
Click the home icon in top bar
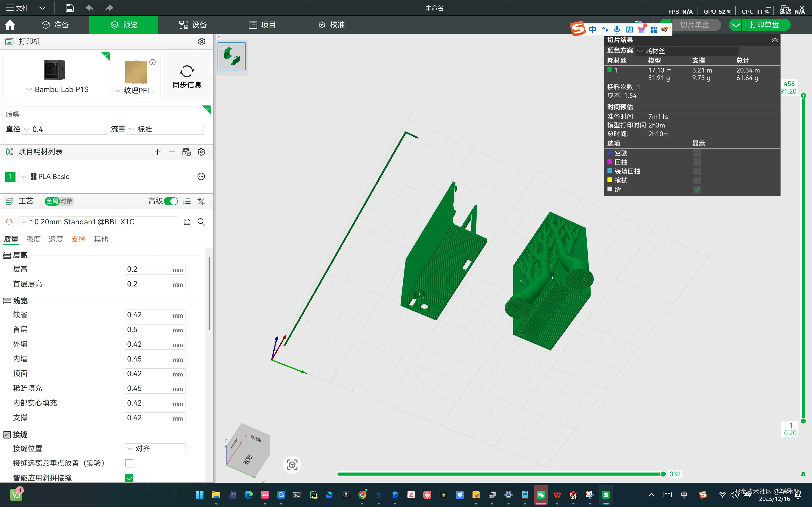[10, 25]
